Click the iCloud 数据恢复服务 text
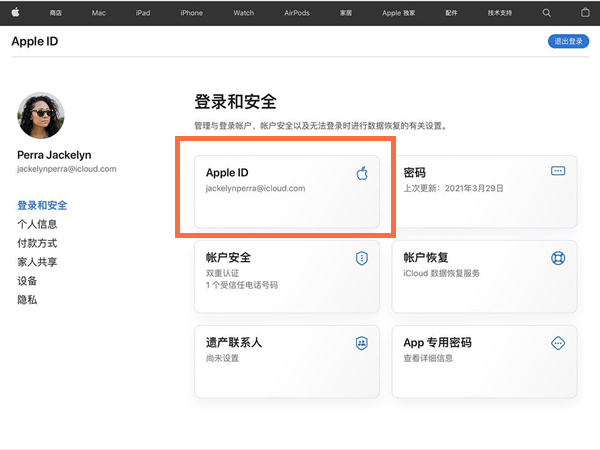 (441, 273)
